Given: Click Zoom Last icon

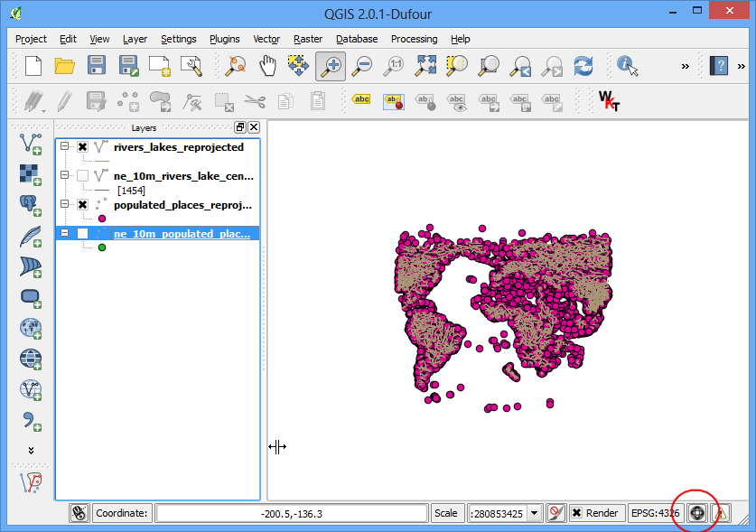Looking at the screenshot, I should (521, 66).
